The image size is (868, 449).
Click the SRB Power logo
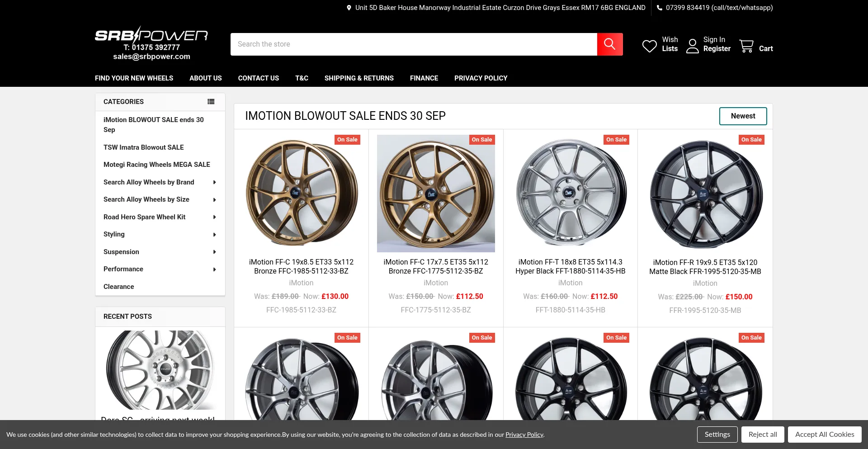[151, 35]
